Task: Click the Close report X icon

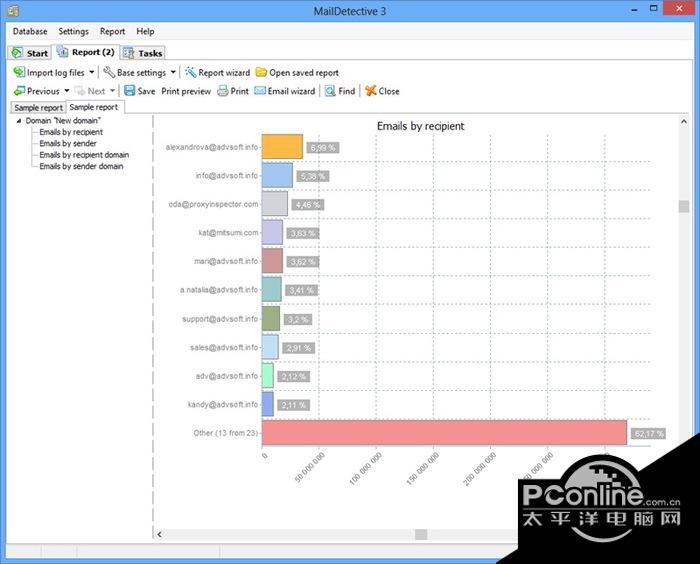Action: pyautogui.click(x=371, y=91)
